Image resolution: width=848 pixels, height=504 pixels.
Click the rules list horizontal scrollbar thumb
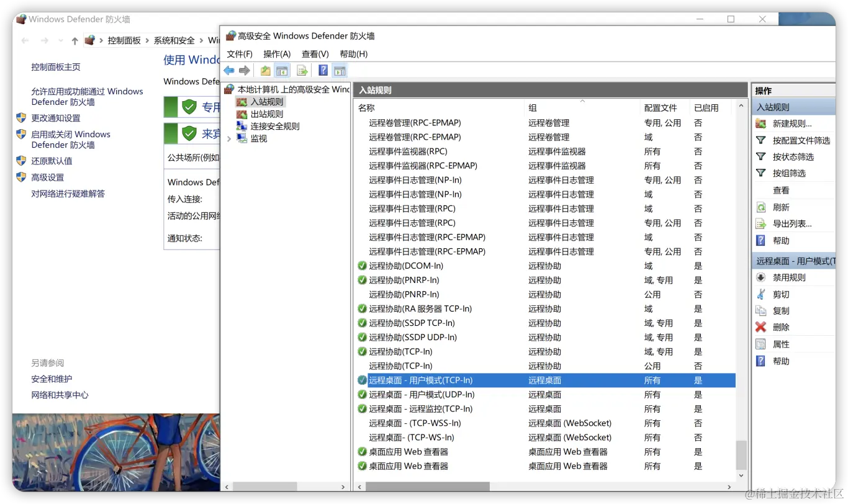(427, 487)
